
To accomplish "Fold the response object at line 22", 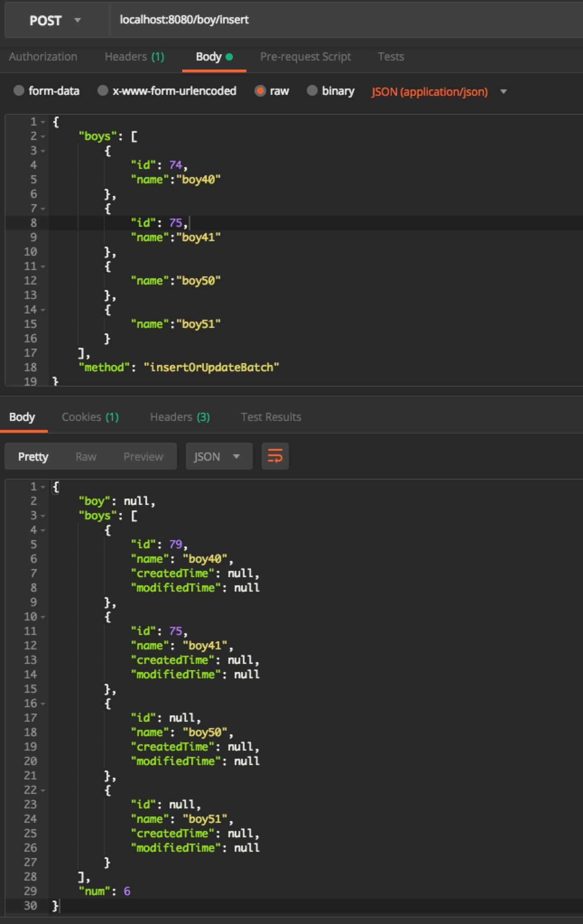I will (43, 791).
